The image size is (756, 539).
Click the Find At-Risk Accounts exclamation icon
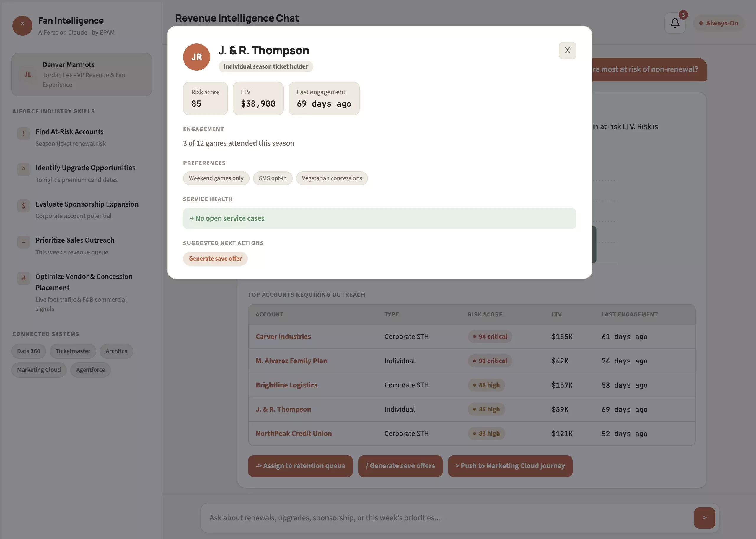[x=24, y=134]
